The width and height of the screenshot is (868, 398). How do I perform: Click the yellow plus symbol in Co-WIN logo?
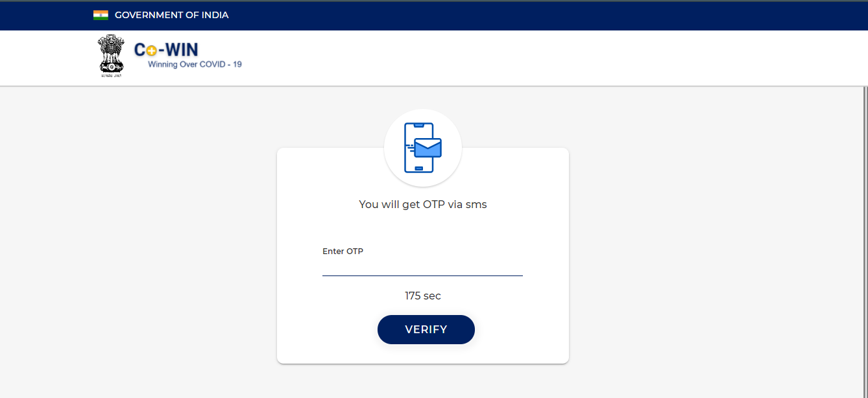click(152, 51)
